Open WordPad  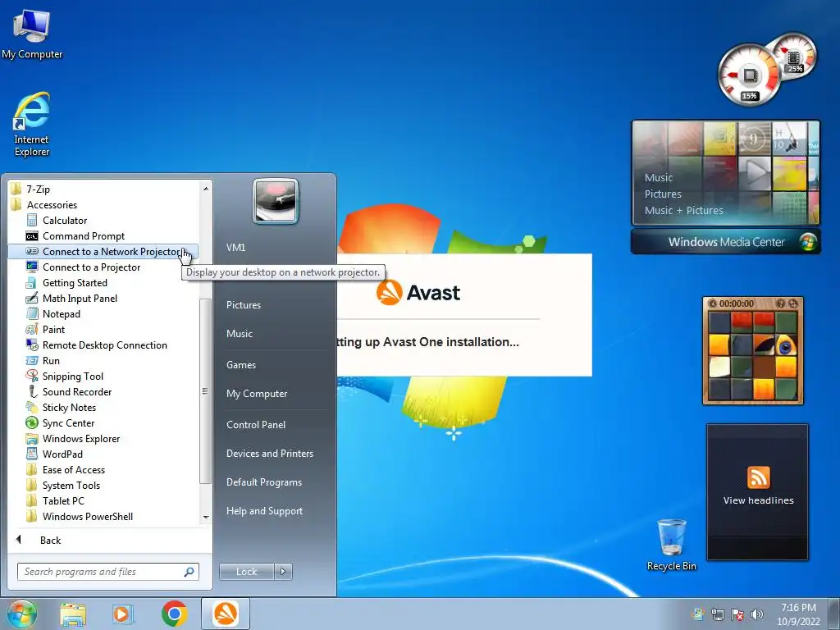click(62, 454)
